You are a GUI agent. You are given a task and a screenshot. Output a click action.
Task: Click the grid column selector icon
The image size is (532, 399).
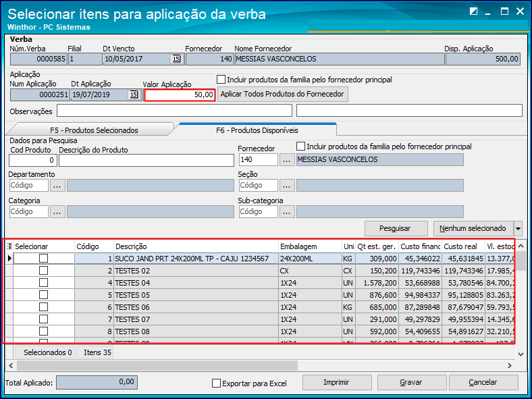[9, 246]
